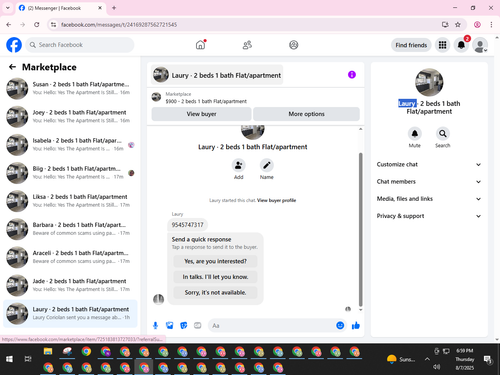This screenshot has width=500, height=375.
Task: Click the address bar URL
Action: coord(119,25)
